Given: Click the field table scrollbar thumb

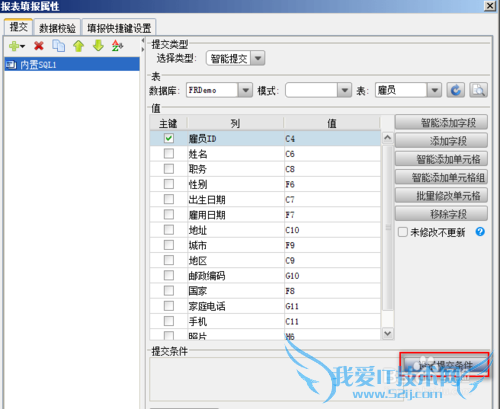Looking at the screenshot, I should 388,228.
